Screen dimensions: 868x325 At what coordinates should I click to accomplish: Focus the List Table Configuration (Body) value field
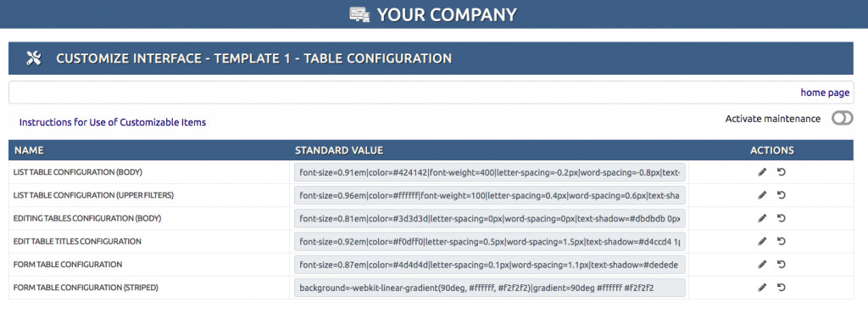tap(490, 172)
